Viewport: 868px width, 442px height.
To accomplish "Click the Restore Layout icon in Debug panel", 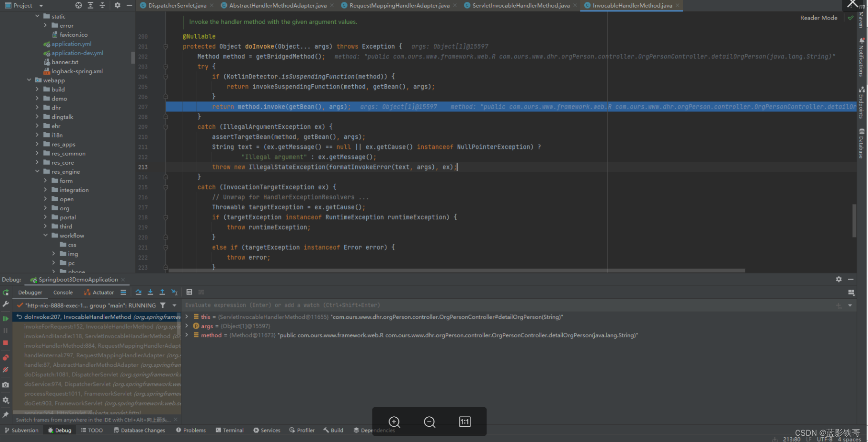I will [x=851, y=292].
